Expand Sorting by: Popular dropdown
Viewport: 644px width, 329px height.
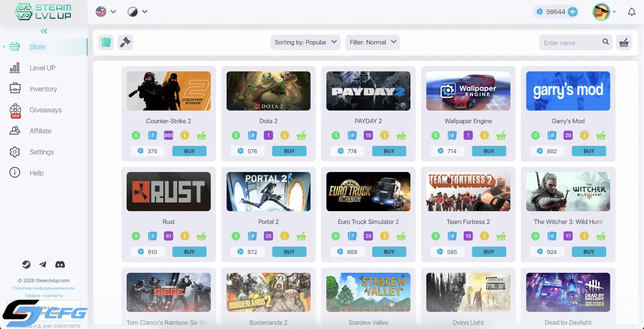[305, 42]
